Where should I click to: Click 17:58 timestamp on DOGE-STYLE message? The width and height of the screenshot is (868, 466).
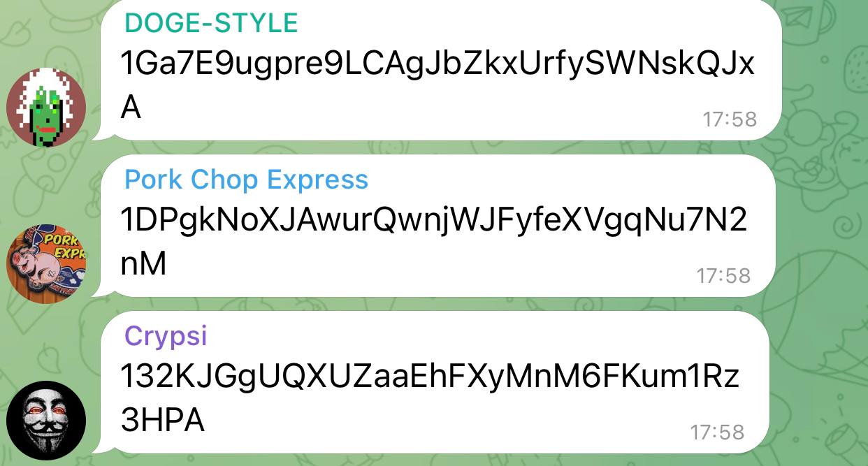[730, 119]
